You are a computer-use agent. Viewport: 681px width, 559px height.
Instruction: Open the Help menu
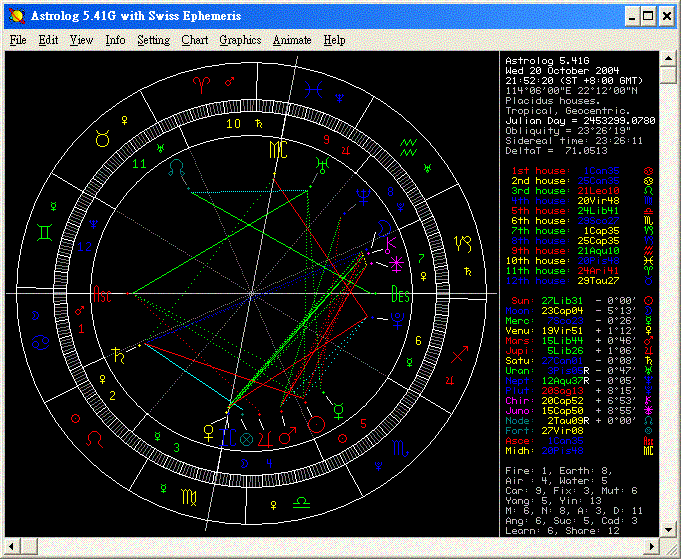click(x=334, y=40)
